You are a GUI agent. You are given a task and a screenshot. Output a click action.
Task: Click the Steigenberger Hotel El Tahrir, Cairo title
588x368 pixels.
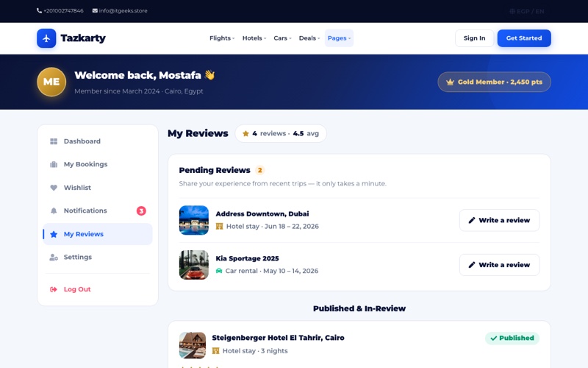(x=278, y=338)
